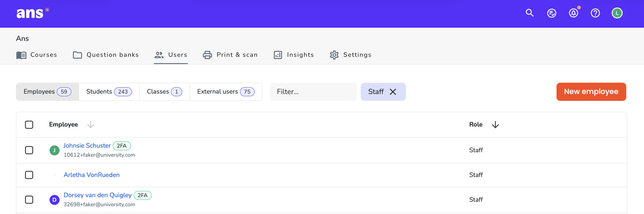Open Johnsie Schuster's profile link
644x214 pixels.
tap(87, 145)
